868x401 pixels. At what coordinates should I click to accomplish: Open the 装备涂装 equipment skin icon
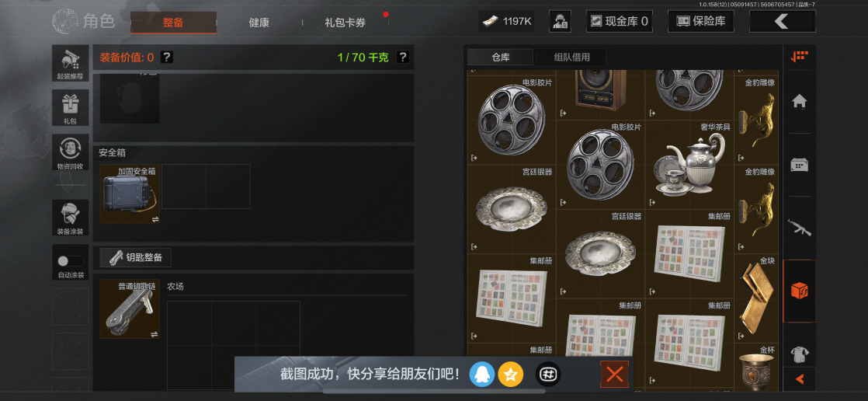pyautogui.click(x=71, y=217)
